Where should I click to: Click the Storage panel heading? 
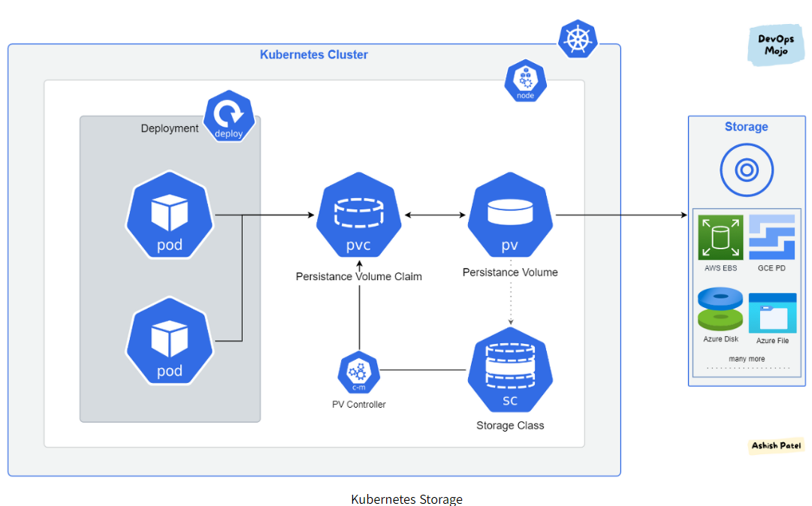[746, 127]
